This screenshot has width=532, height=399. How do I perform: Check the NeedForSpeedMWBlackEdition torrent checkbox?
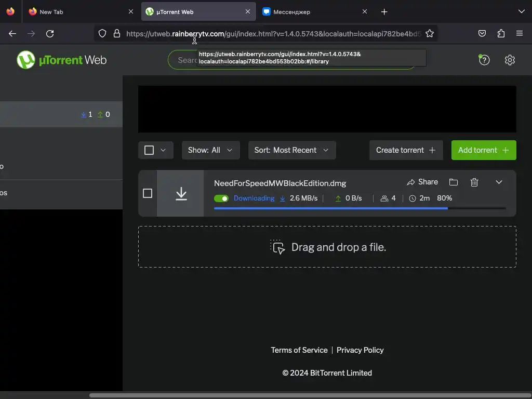(148, 193)
